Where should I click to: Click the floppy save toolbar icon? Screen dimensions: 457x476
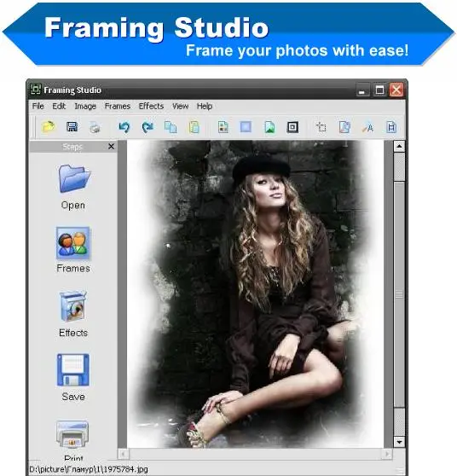[x=72, y=127]
